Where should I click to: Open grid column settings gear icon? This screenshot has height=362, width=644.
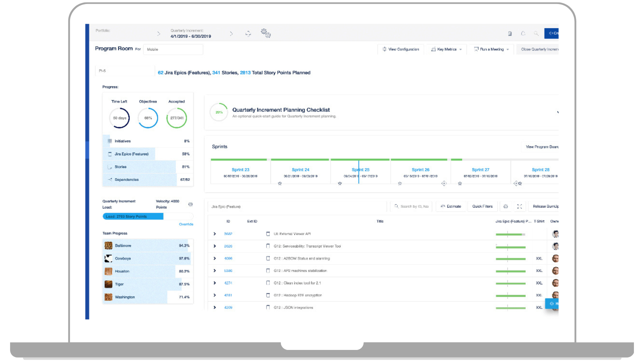506,206
